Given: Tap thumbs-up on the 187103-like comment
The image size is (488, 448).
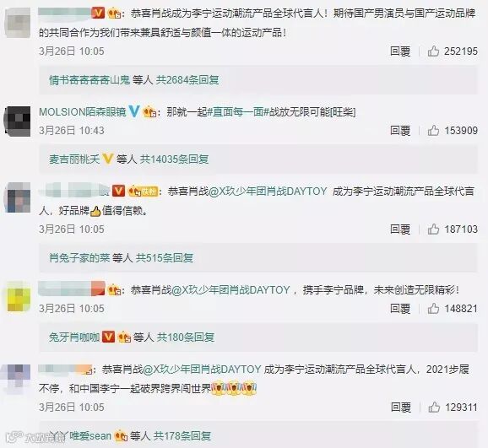Looking at the screenshot, I should pos(433,229).
